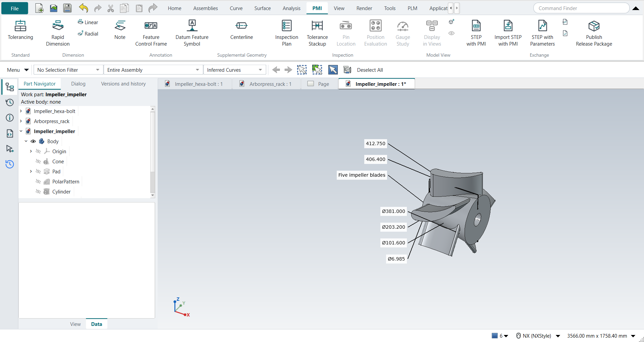Click the Undo arrow icon
The image size is (644, 342).
pyautogui.click(x=83, y=8)
